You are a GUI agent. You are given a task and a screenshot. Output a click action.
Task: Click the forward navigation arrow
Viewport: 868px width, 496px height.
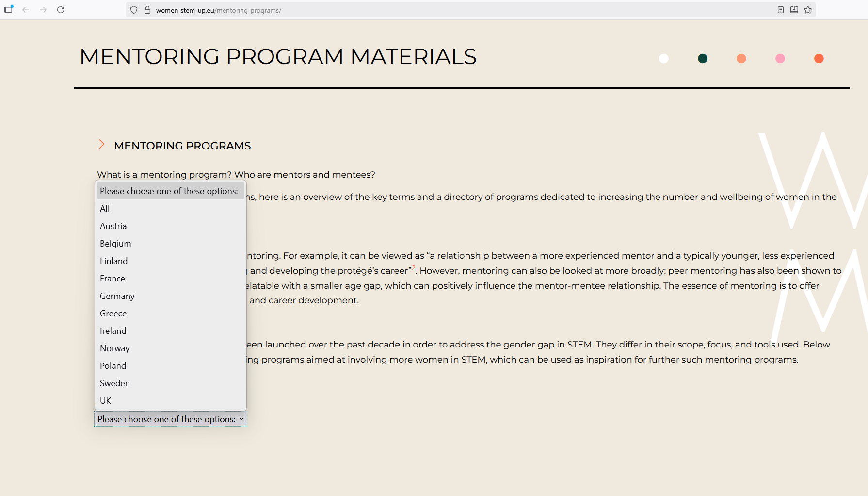click(43, 10)
